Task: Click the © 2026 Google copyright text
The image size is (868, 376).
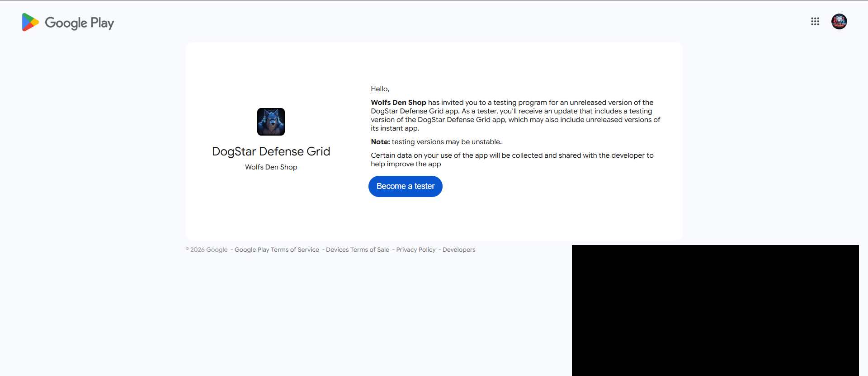Action: click(x=207, y=250)
